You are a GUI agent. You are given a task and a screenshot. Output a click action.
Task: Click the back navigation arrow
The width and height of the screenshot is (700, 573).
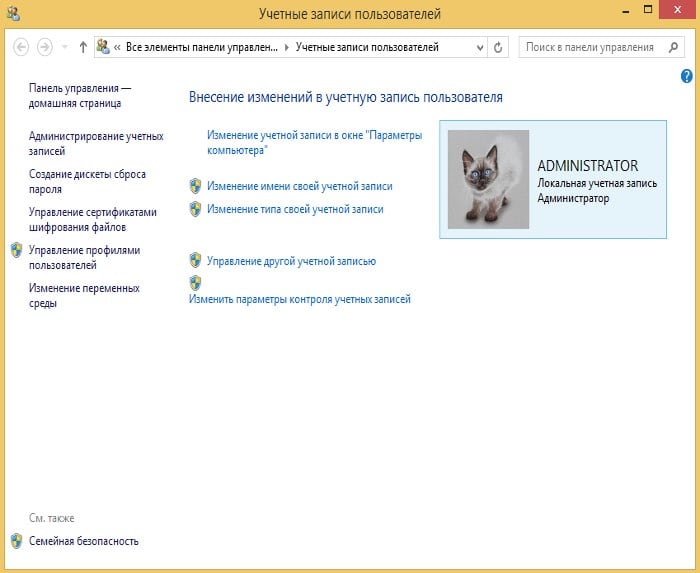(x=21, y=47)
